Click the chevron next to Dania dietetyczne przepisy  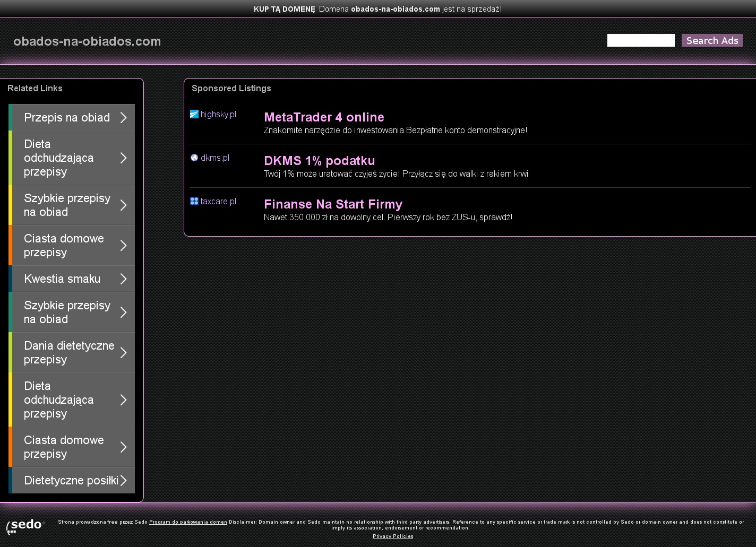pyautogui.click(x=124, y=353)
